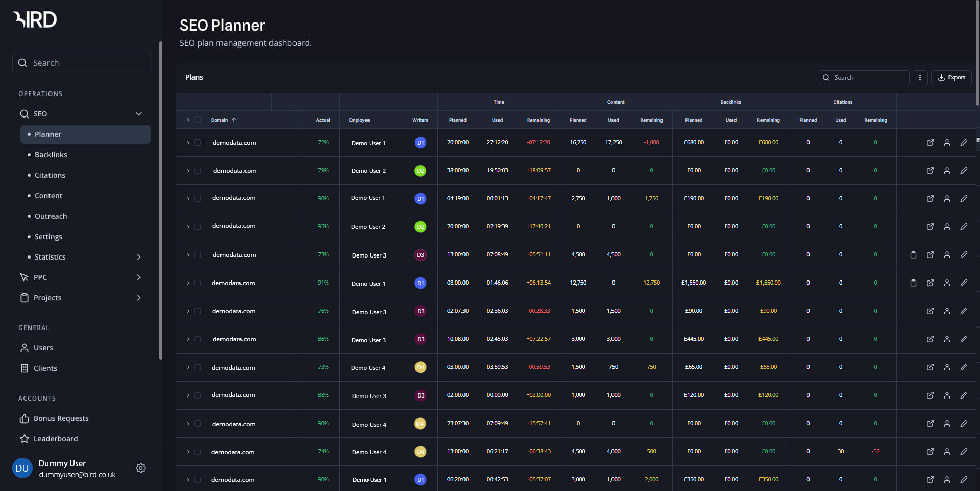Sort the table by Domain column

[219, 120]
